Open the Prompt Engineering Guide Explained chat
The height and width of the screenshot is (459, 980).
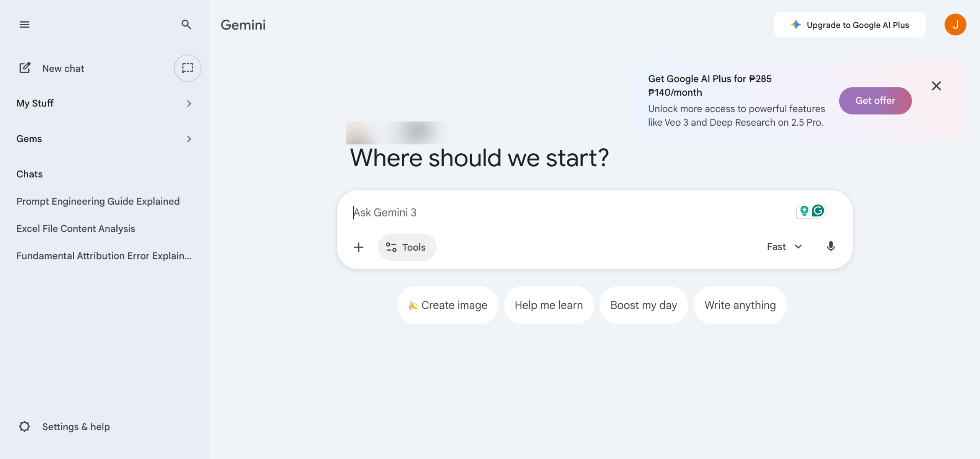pyautogui.click(x=98, y=202)
